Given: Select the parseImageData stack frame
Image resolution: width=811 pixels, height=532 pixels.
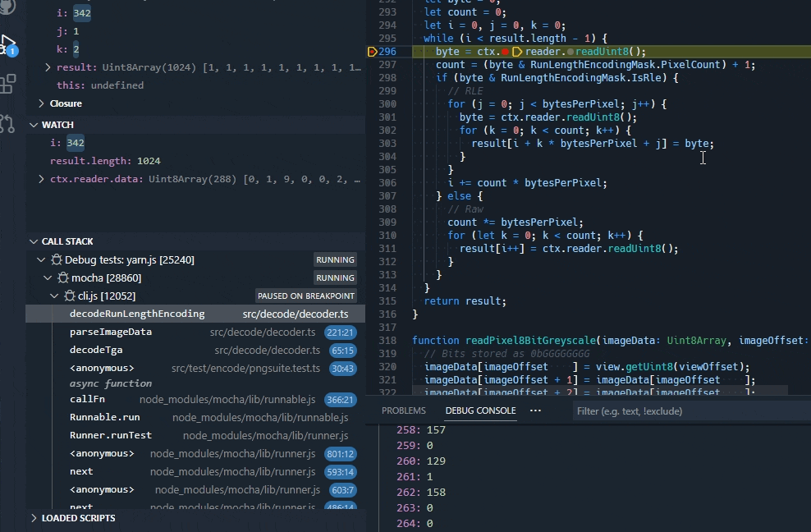Looking at the screenshot, I should coord(195,332).
